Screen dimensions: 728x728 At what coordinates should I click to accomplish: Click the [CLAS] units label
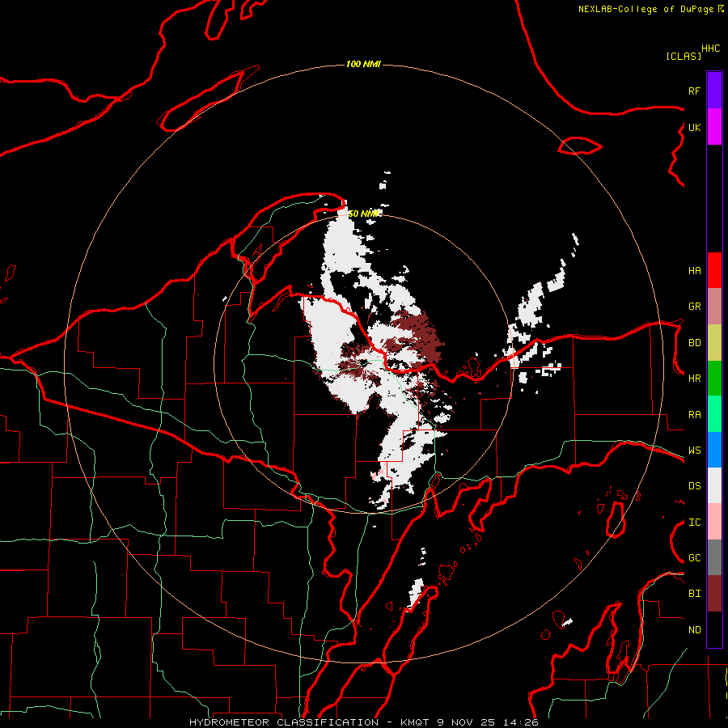[684, 56]
